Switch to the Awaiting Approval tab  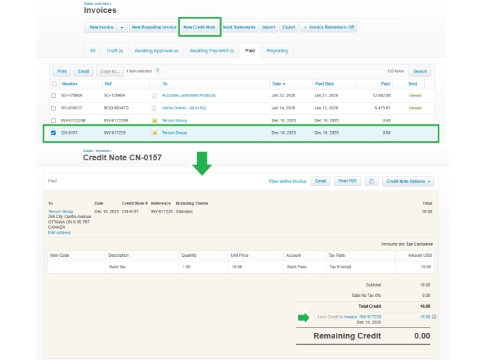(x=156, y=51)
